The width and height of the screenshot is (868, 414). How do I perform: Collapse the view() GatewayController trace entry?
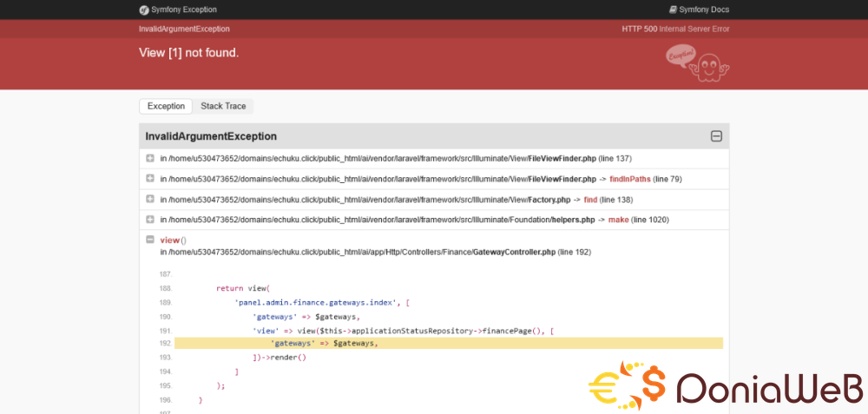[150, 240]
